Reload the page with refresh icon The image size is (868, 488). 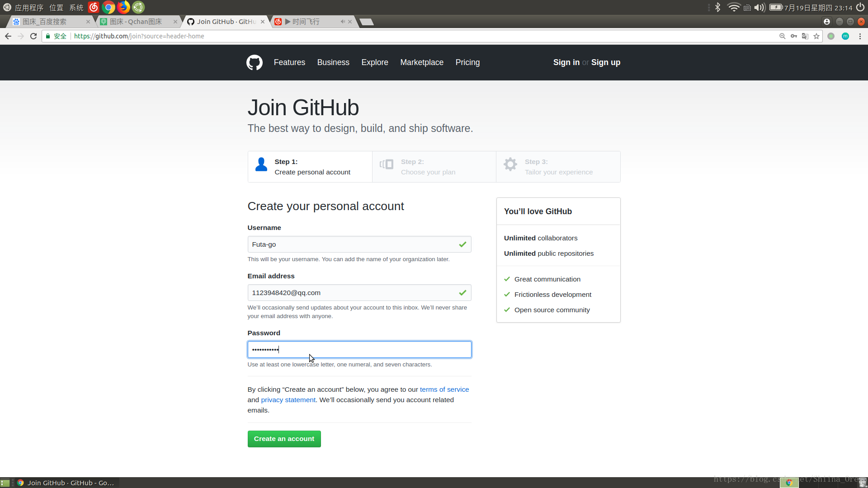click(33, 36)
